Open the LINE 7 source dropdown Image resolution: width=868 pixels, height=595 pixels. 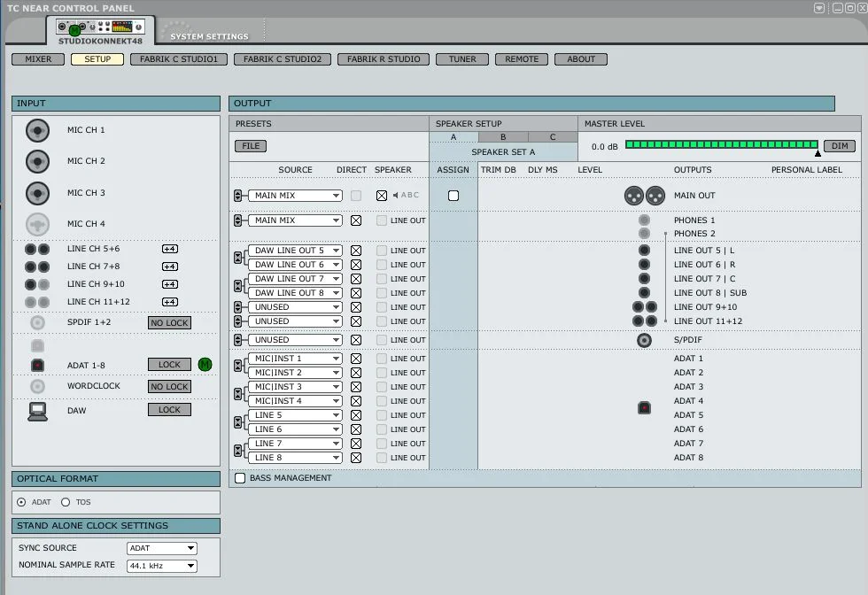295,444
